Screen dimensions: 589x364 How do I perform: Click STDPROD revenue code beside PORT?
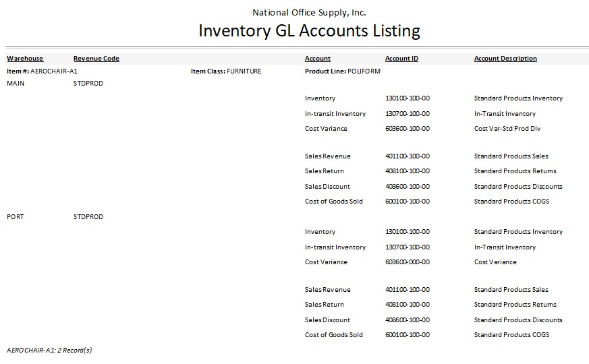88,217
